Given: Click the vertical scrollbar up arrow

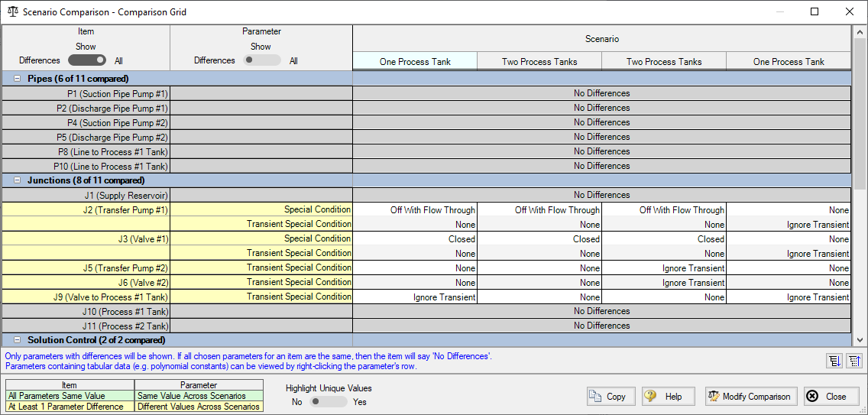Looking at the screenshot, I should [859, 31].
